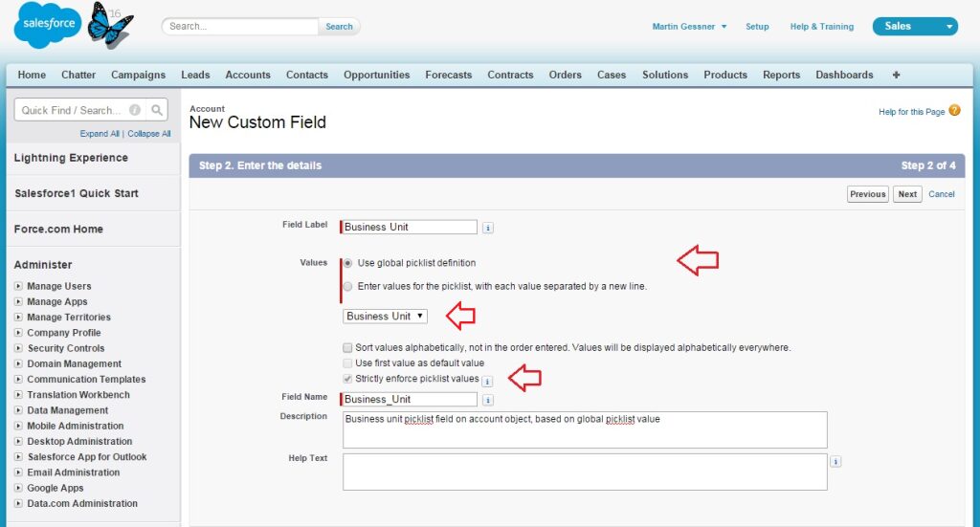Click the butterfly release logo

(110, 25)
